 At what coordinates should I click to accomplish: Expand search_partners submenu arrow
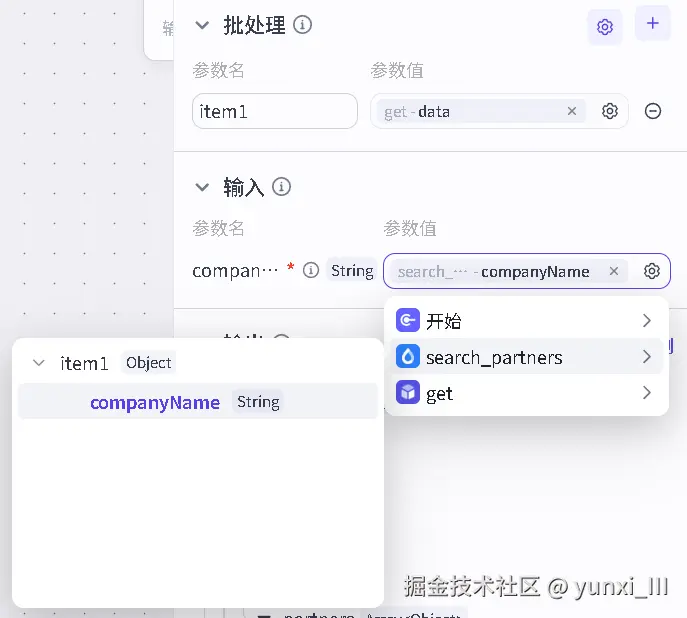tap(647, 357)
